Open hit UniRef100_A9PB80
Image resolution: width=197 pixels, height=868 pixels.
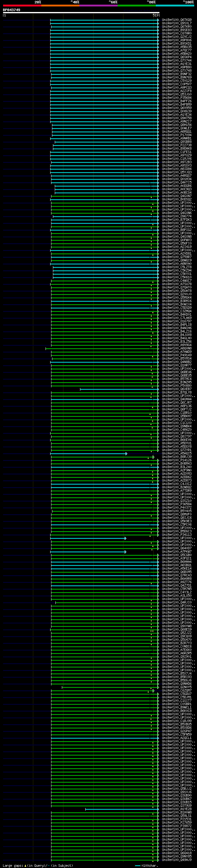click(177, 67)
